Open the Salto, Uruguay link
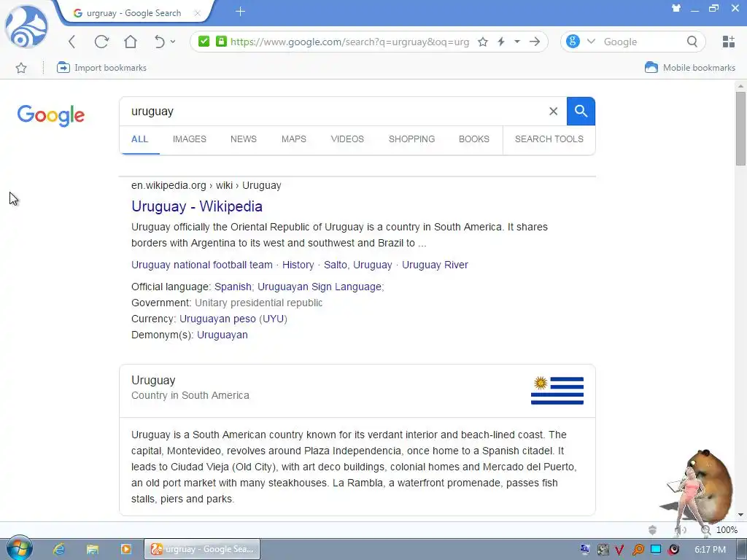 click(x=357, y=265)
